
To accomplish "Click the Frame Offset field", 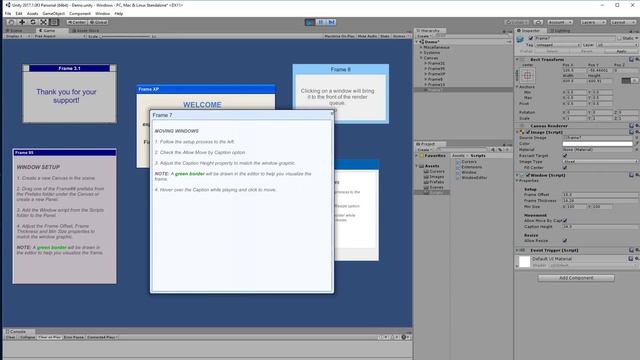I will (x=600, y=195).
